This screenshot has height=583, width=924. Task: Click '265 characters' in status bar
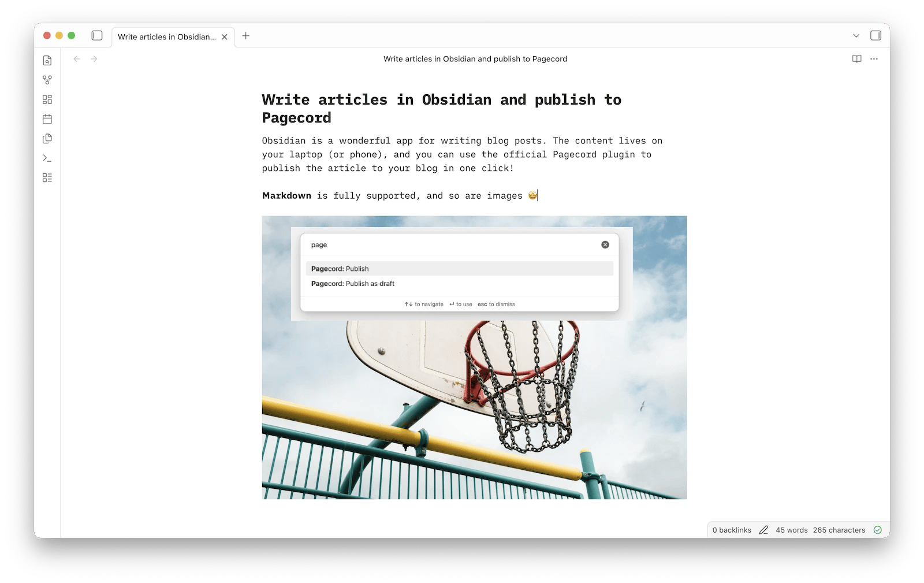[839, 530]
